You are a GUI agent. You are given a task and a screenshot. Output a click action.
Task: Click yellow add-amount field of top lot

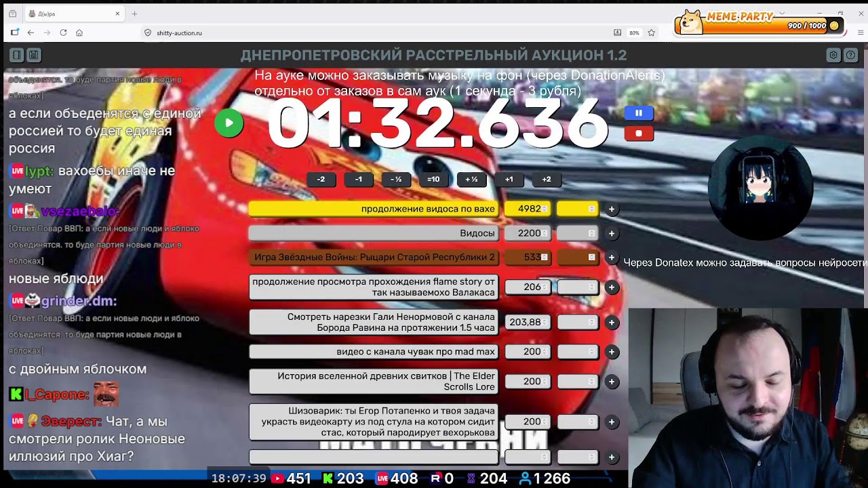click(x=578, y=209)
